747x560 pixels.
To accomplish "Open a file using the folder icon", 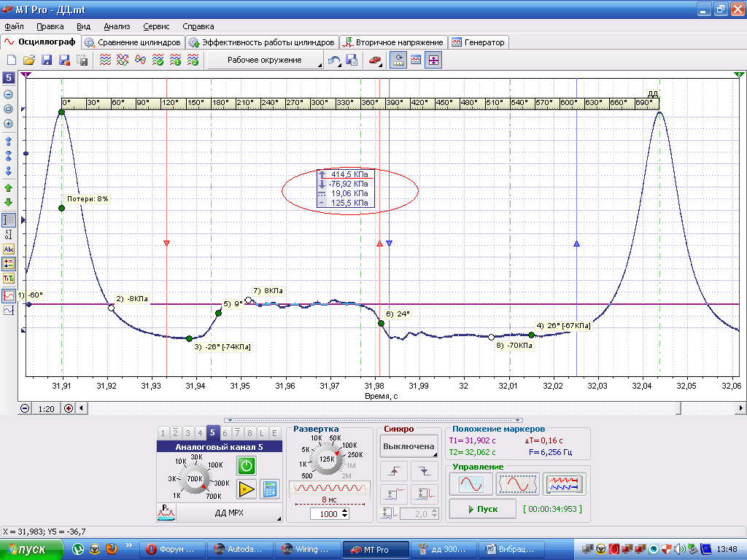I will [x=29, y=60].
